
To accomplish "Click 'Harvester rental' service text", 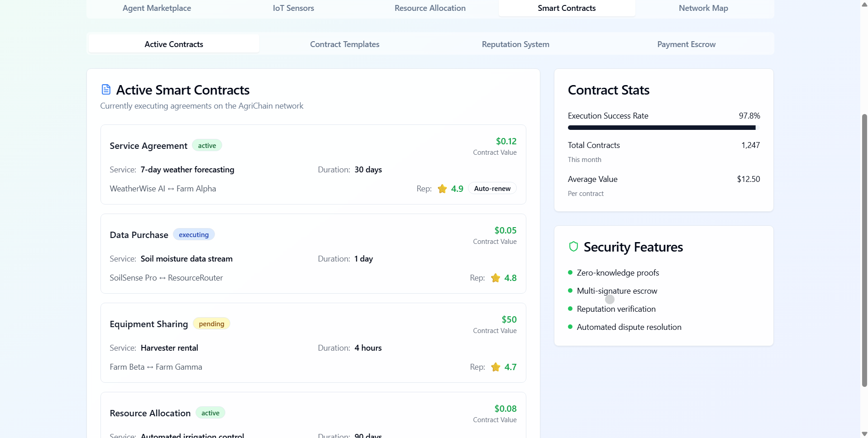I will (169, 348).
